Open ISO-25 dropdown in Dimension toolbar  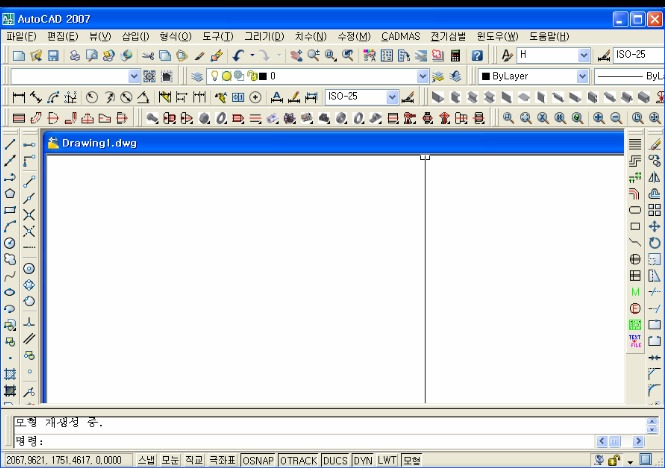click(392, 97)
